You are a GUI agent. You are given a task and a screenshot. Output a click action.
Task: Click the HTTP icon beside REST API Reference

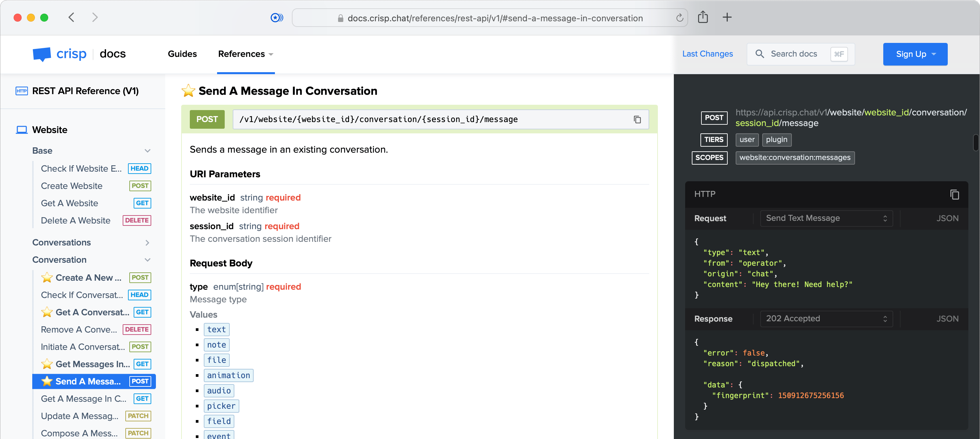[x=21, y=91]
